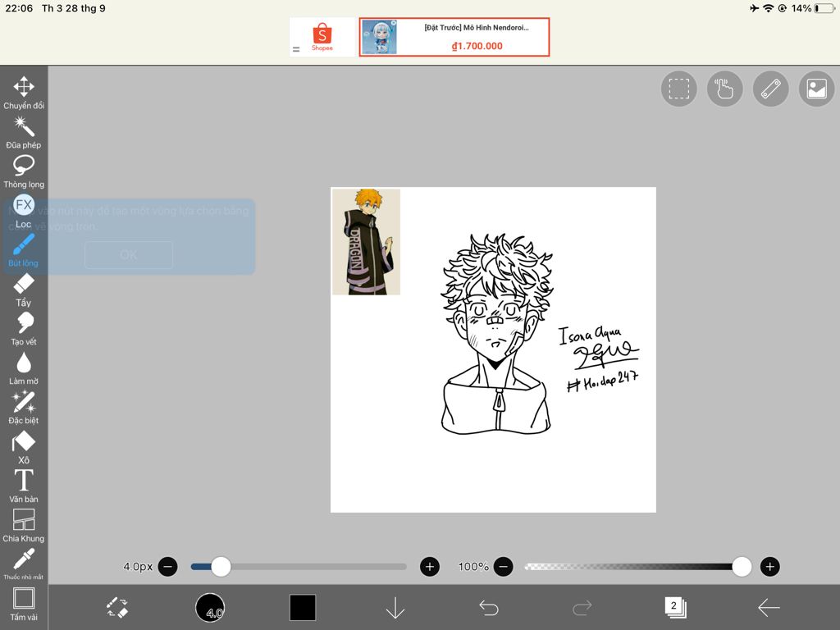Tap the battery indicator in status bar
This screenshot has width=840, height=630.
(824, 8)
